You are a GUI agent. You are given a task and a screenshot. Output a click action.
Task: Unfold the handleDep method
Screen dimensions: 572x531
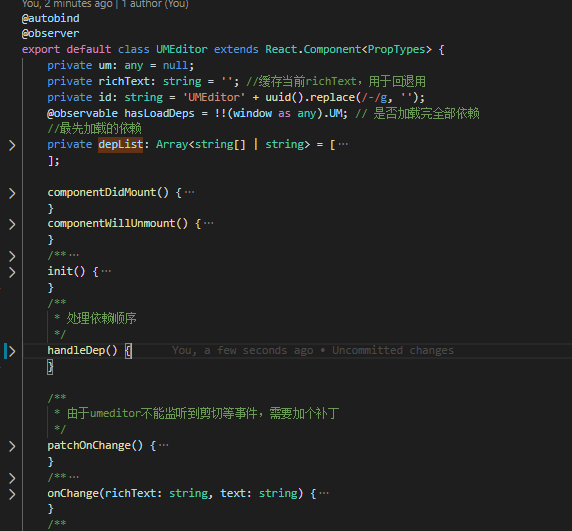(x=12, y=351)
